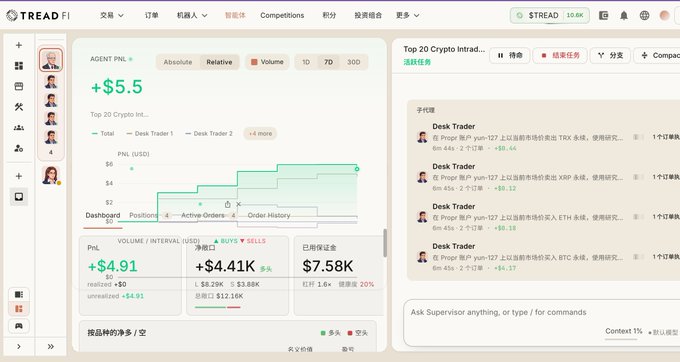The width and height of the screenshot is (680, 362).
Task: Open the 投资组合 menu item
Action: (x=368, y=15)
